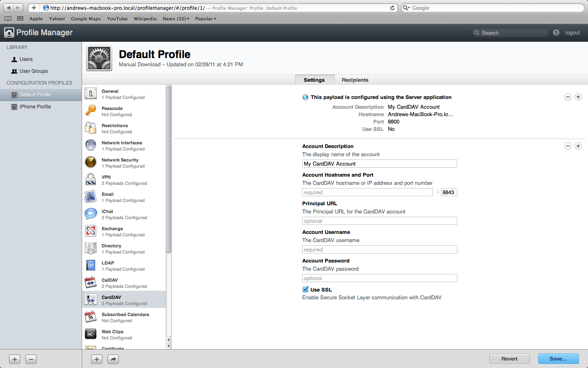The width and height of the screenshot is (588, 368).
Task: Switch to the Settings tab
Action: (x=314, y=80)
